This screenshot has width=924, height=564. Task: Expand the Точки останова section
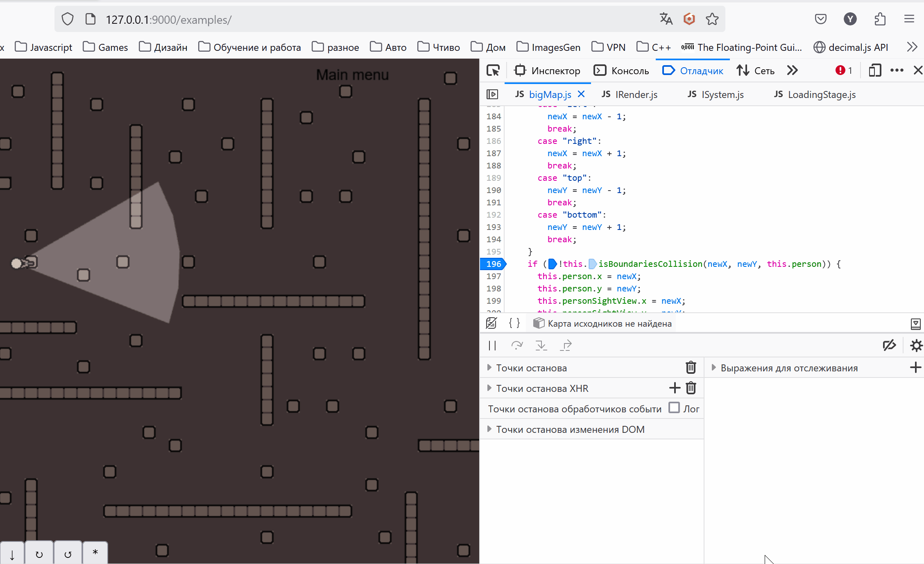(x=489, y=368)
